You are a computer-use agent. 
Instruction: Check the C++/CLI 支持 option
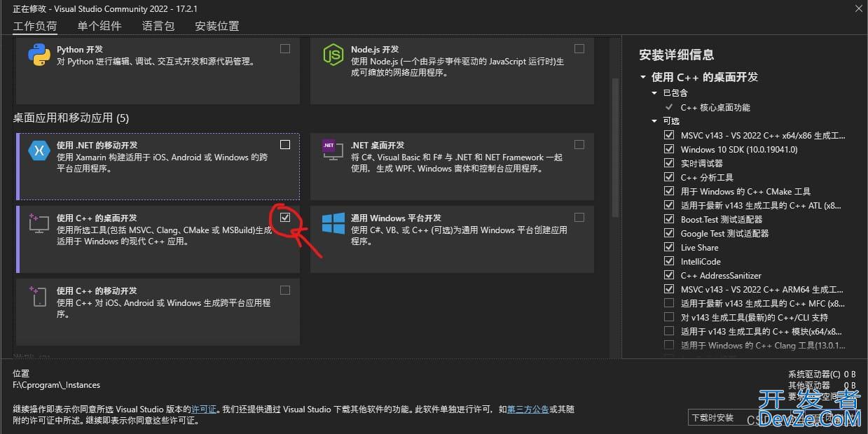[669, 317]
